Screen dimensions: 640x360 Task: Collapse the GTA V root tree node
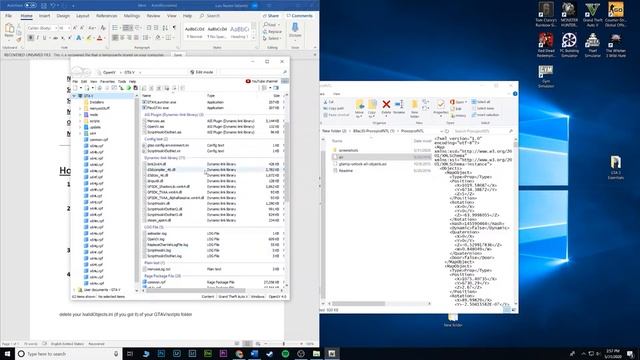tap(74, 96)
